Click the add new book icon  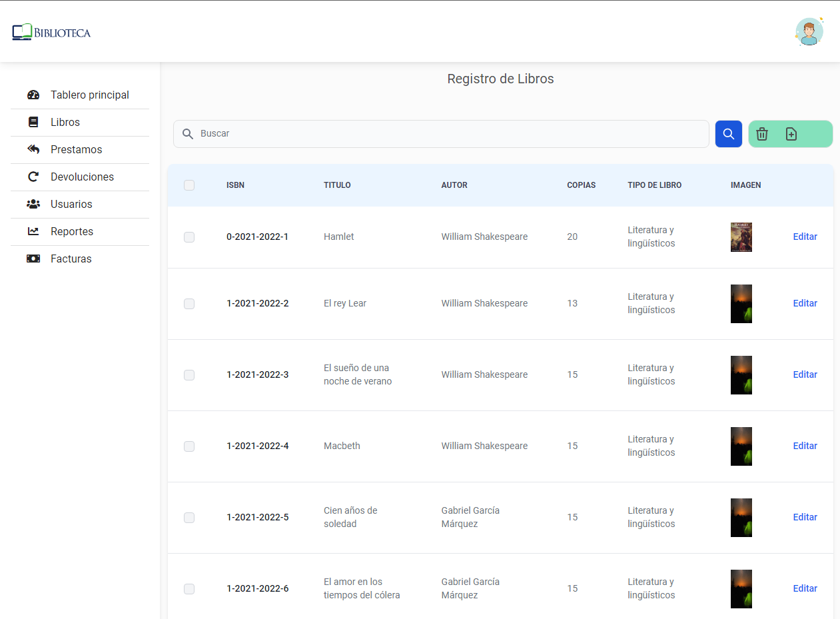pos(791,134)
